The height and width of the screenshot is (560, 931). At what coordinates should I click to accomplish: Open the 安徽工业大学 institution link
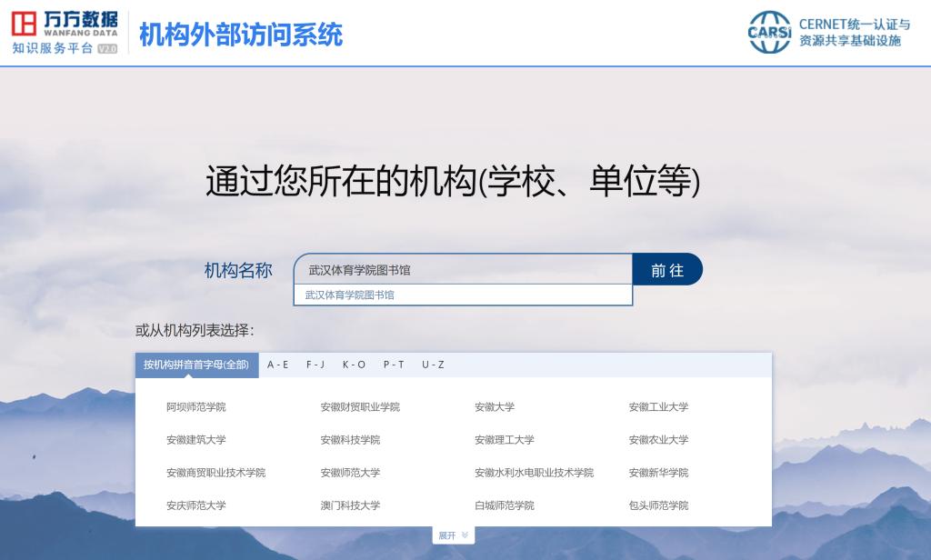(x=658, y=407)
